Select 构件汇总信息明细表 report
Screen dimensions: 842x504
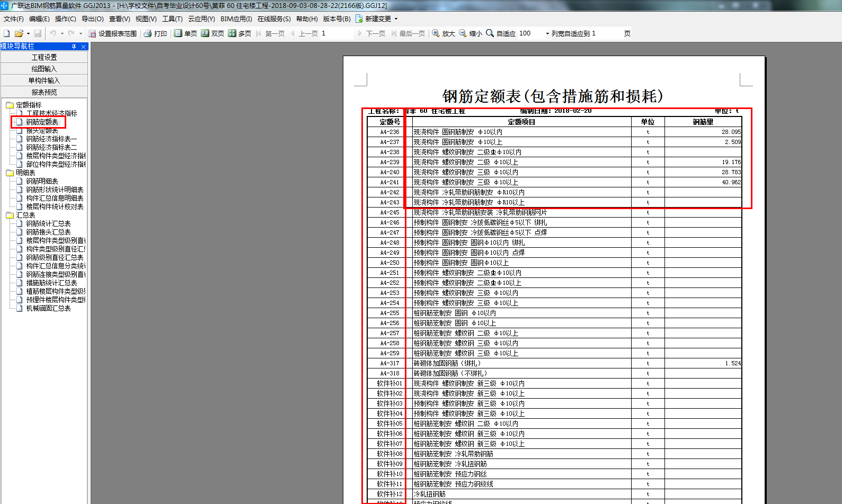[x=55, y=199]
